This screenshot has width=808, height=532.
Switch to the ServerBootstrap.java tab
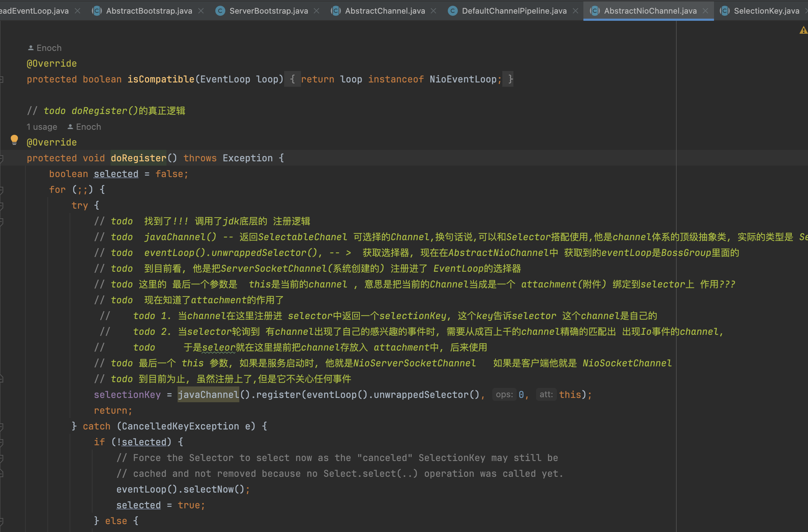[x=269, y=11]
